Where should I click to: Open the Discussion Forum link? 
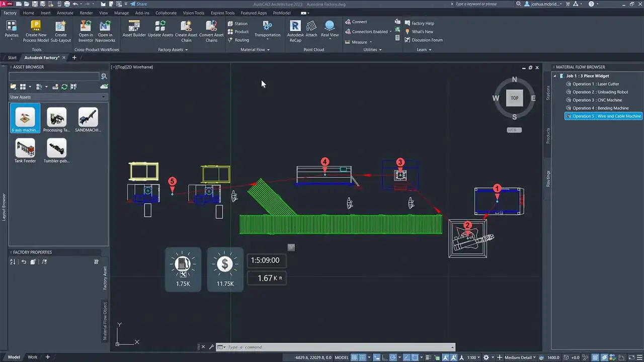click(424, 40)
